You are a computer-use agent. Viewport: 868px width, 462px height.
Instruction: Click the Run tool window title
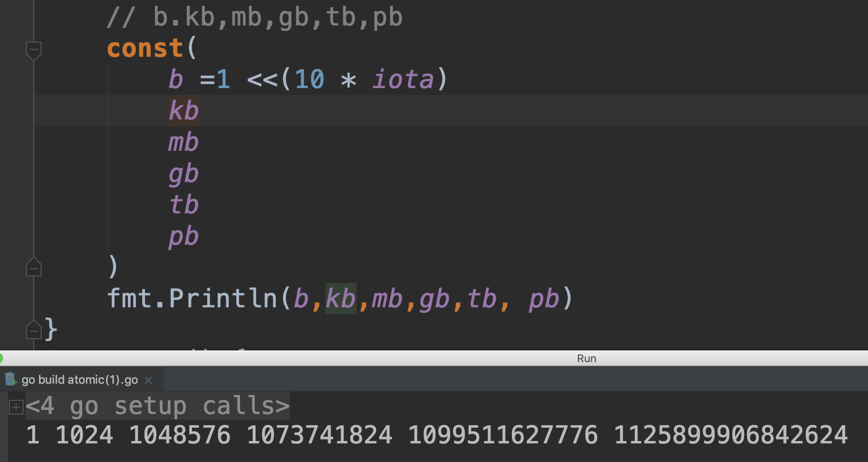click(x=586, y=358)
